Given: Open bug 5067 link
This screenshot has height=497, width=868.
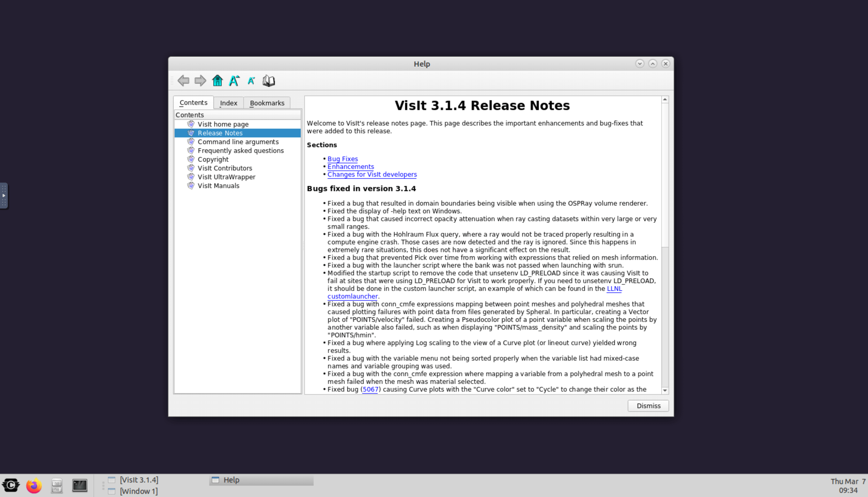Looking at the screenshot, I should (x=370, y=389).
